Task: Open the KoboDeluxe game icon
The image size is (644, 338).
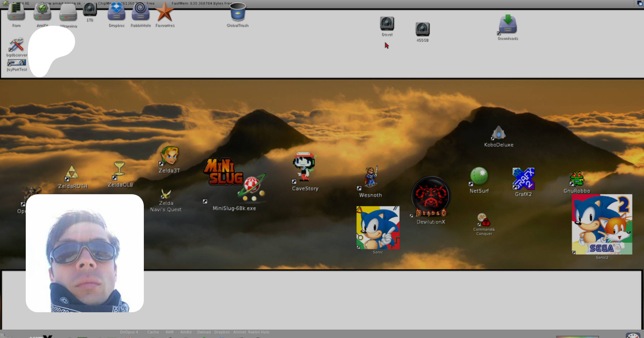Action: [498, 133]
